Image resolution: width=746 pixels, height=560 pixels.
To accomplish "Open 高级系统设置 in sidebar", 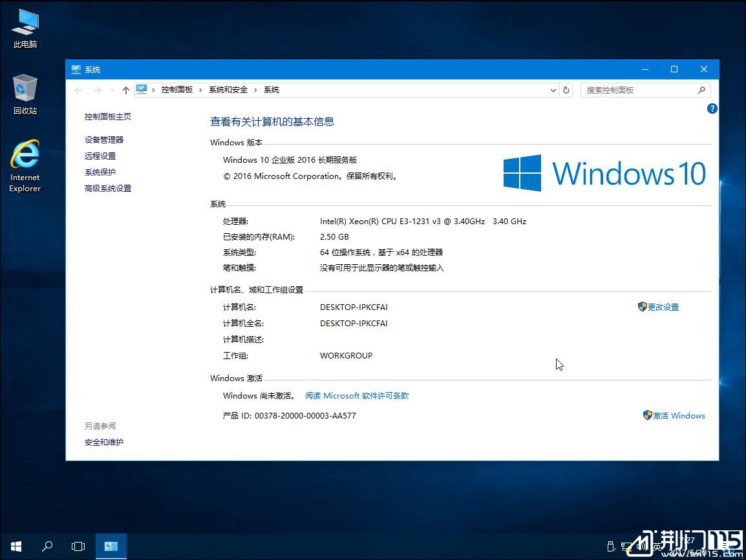I will point(107,188).
